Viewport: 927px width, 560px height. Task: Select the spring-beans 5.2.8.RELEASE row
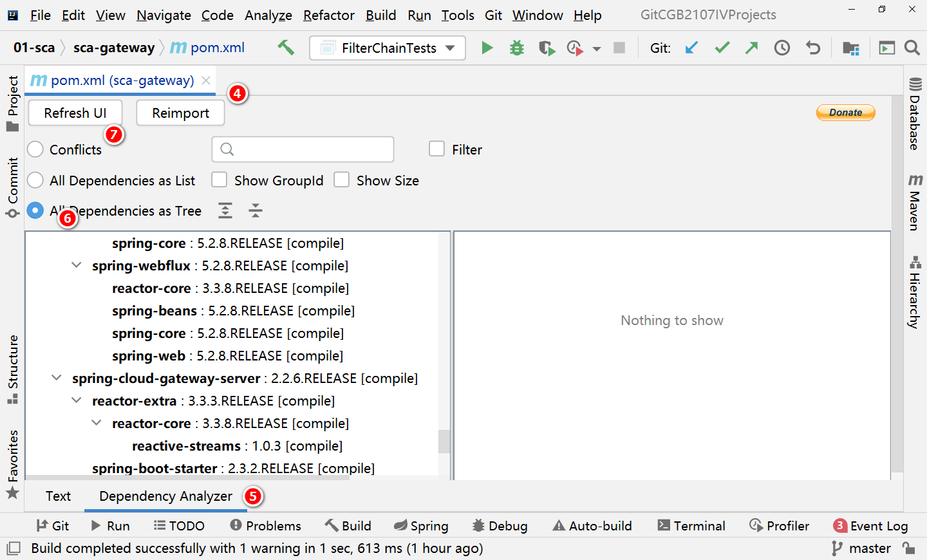pos(233,310)
